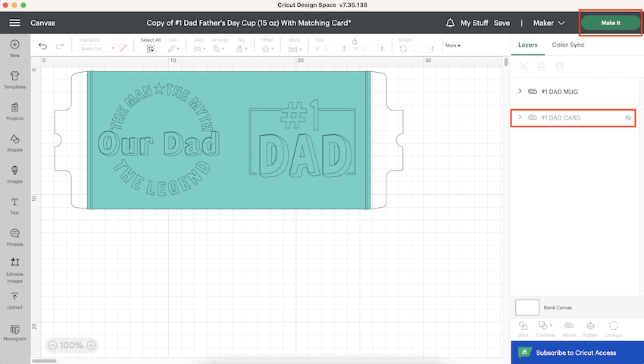Click Subscribe to Cricut Access banner
Image resolution: width=644 pixels, height=364 pixels.
577,353
